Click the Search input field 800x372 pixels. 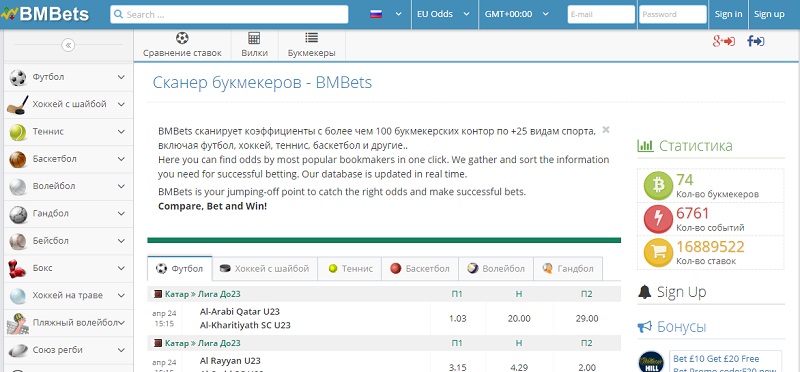[229, 14]
